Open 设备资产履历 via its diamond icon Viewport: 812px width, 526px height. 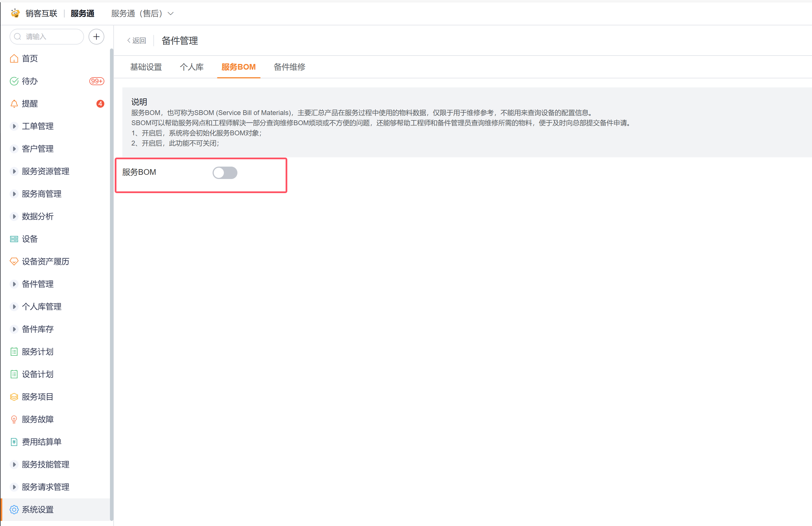coord(14,261)
